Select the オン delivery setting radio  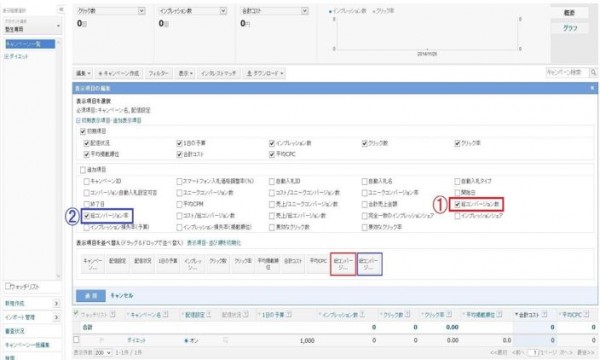[x=186, y=340]
